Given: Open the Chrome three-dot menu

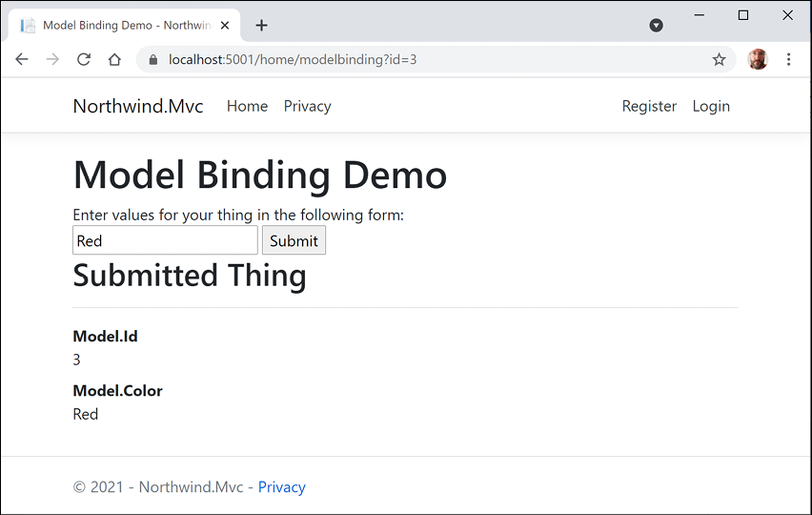Looking at the screenshot, I should pos(788,59).
